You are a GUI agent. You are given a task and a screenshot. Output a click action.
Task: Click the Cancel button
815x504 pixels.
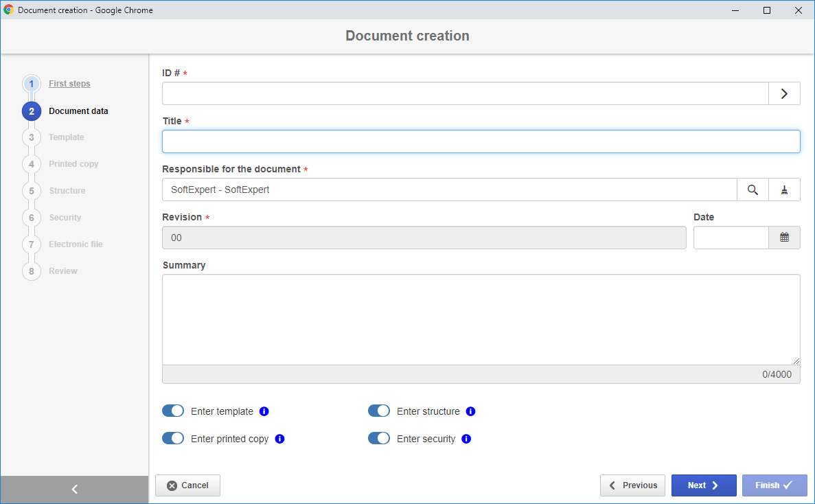click(187, 485)
